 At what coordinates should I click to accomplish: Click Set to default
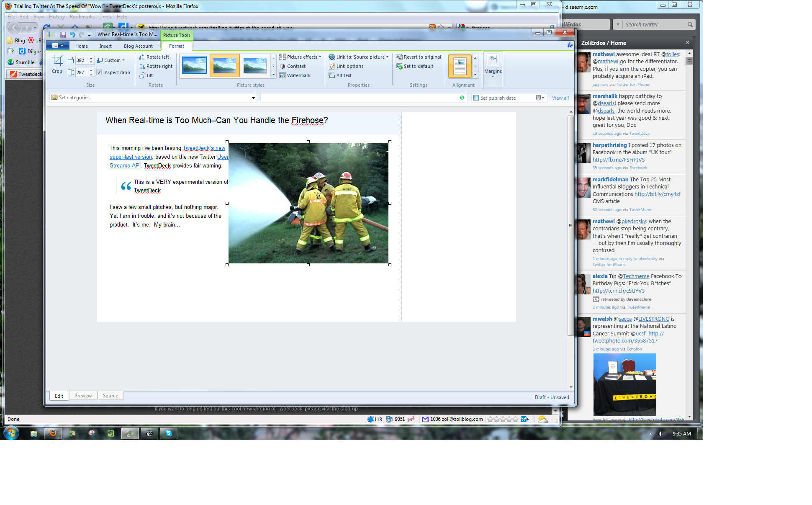(x=415, y=66)
